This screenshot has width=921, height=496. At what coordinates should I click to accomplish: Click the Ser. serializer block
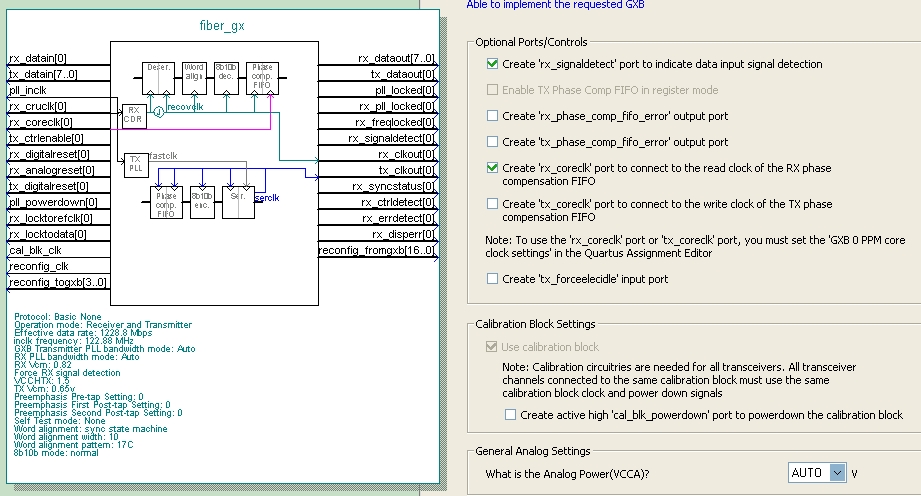click(x=237, y=203)
